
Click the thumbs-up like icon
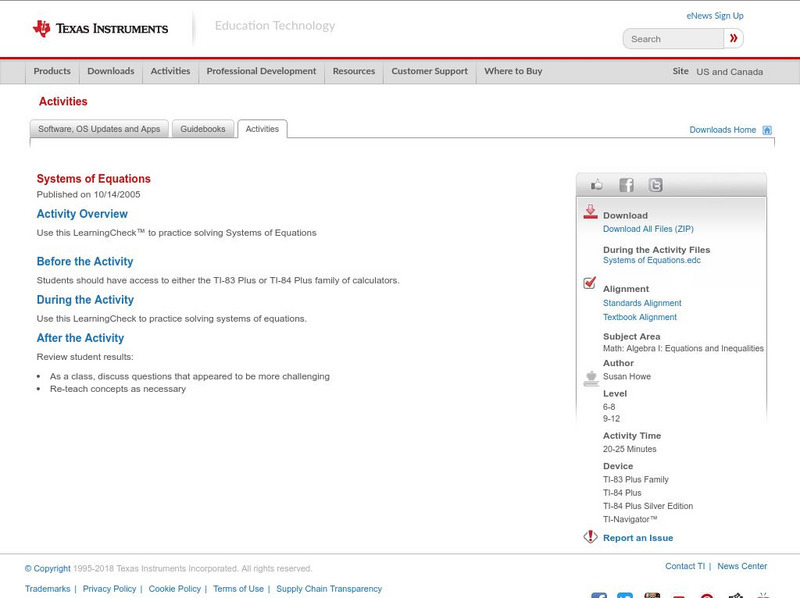point(597,185)
